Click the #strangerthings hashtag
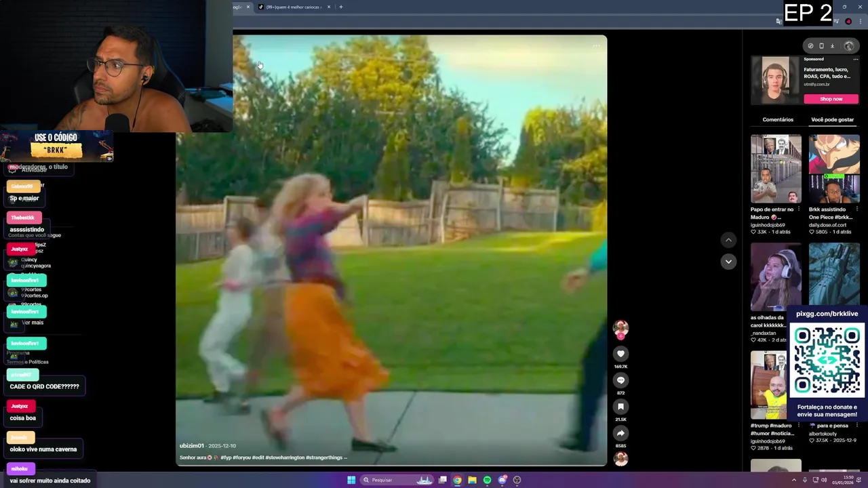The image size is (868, 488). [324, 457]
